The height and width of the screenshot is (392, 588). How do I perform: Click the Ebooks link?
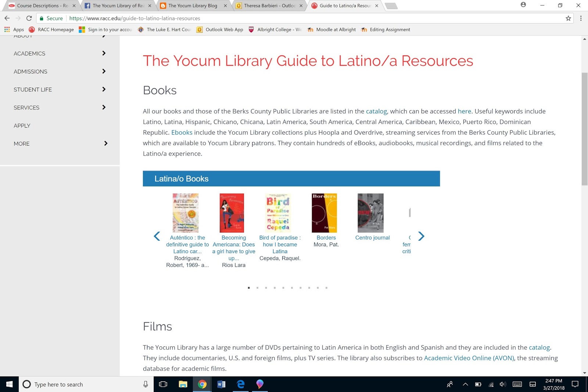pyautogui.click(x=182, y=132)
